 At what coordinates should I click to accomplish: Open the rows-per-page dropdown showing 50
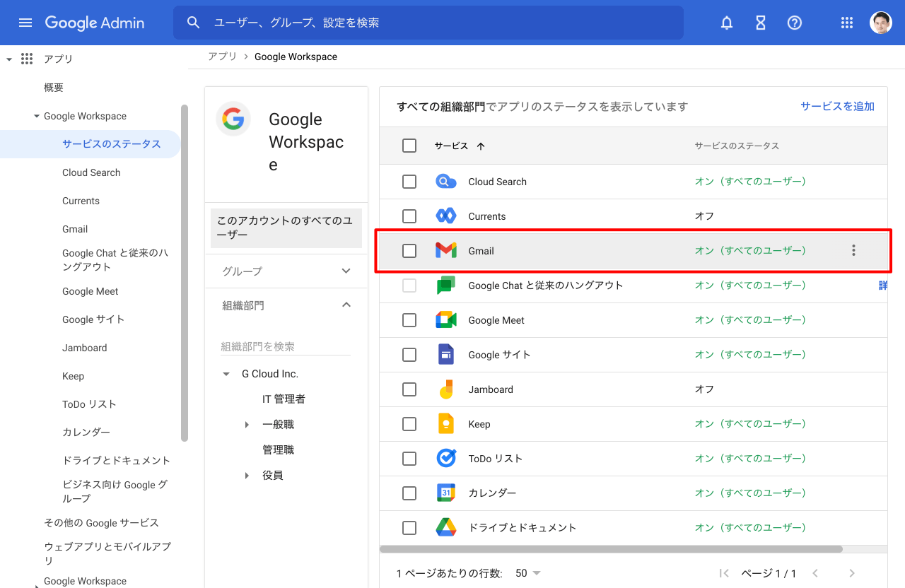point(528,573)
